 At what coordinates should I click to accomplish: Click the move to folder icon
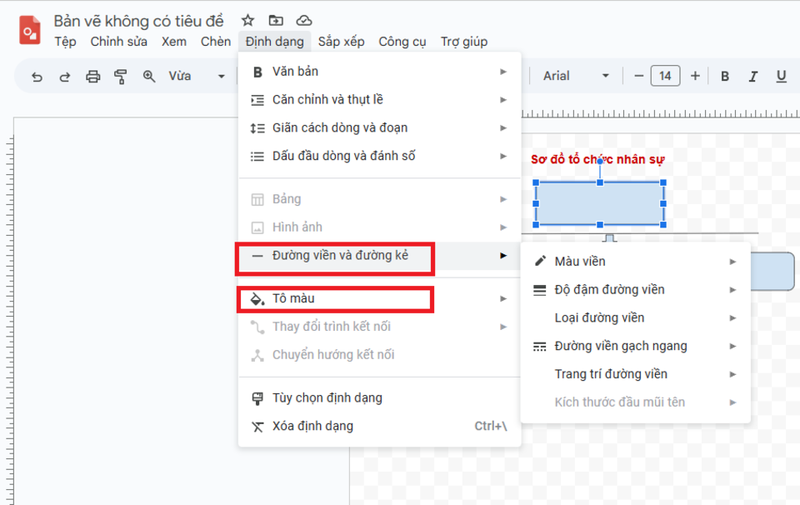[276, 20]
